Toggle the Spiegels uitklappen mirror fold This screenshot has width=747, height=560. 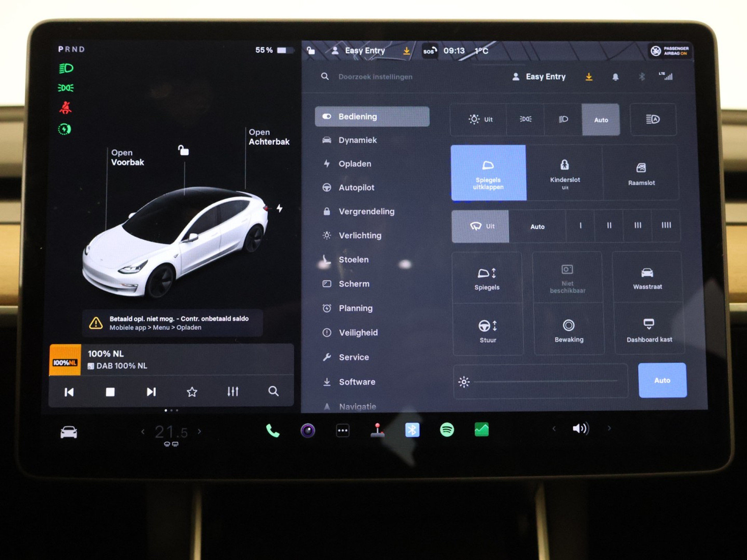click(488, 173)
